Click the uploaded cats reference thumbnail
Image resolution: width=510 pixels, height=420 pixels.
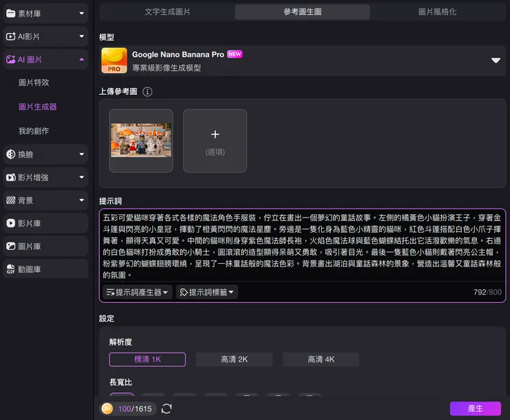(141, 140)
